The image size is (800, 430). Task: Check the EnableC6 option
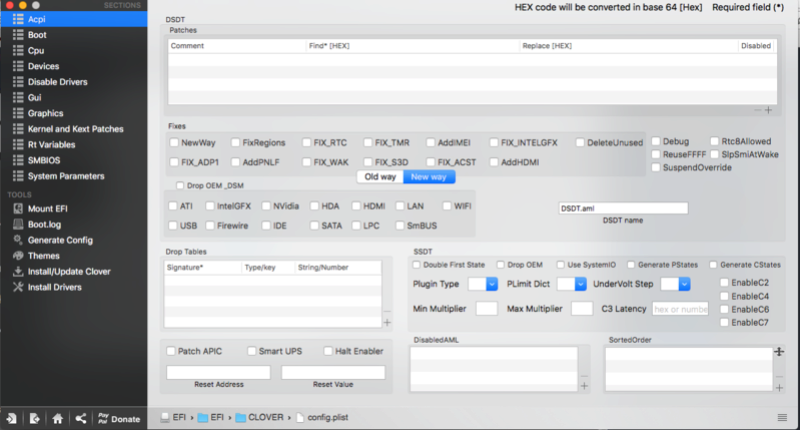point(724,309)
